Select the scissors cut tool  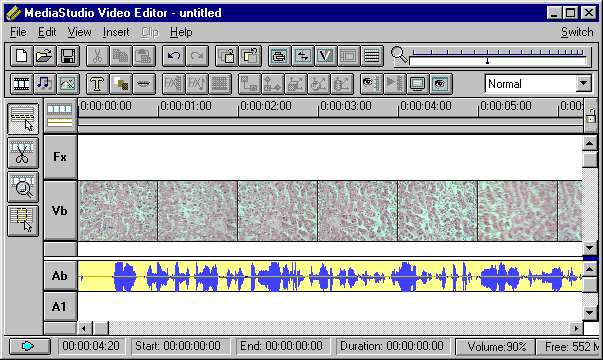coord(23,153)
